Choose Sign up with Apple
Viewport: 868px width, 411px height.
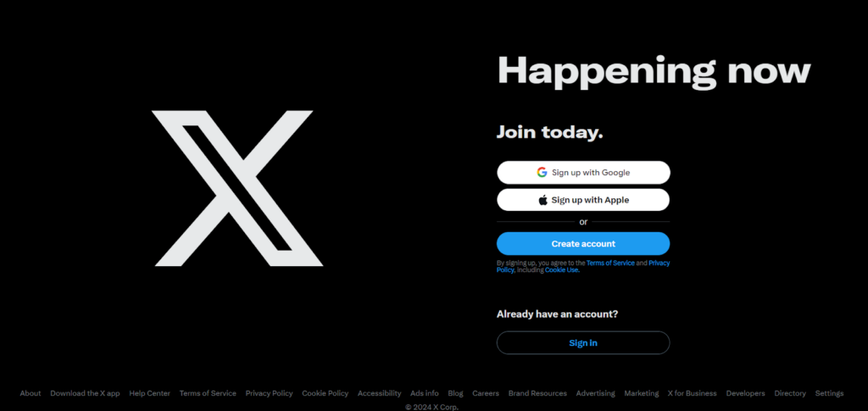coord(583,200)
